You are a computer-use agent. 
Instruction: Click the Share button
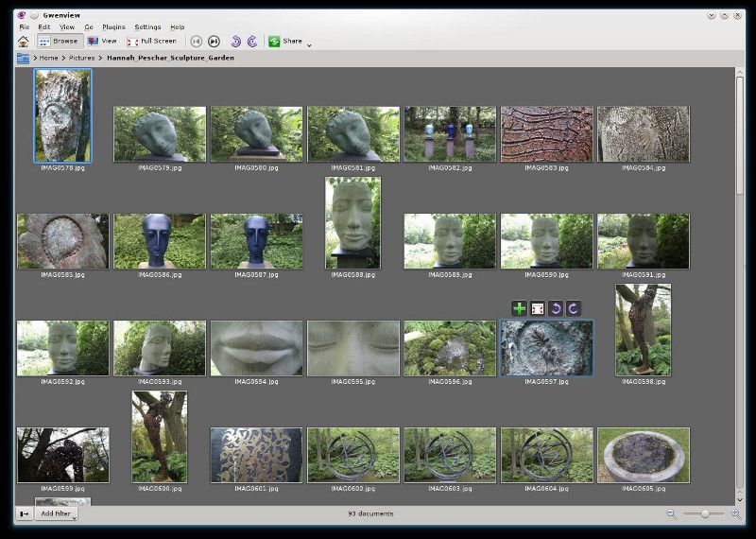pos(285,42)
